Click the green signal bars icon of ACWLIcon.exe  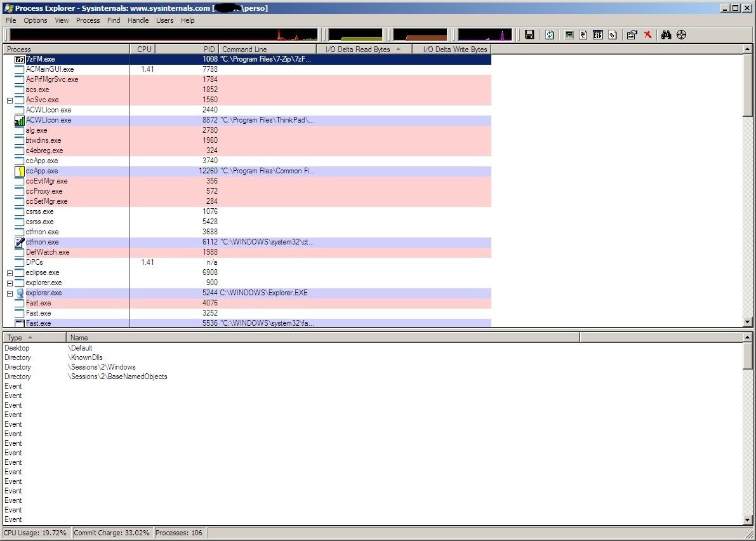click(x=19, y=120)
